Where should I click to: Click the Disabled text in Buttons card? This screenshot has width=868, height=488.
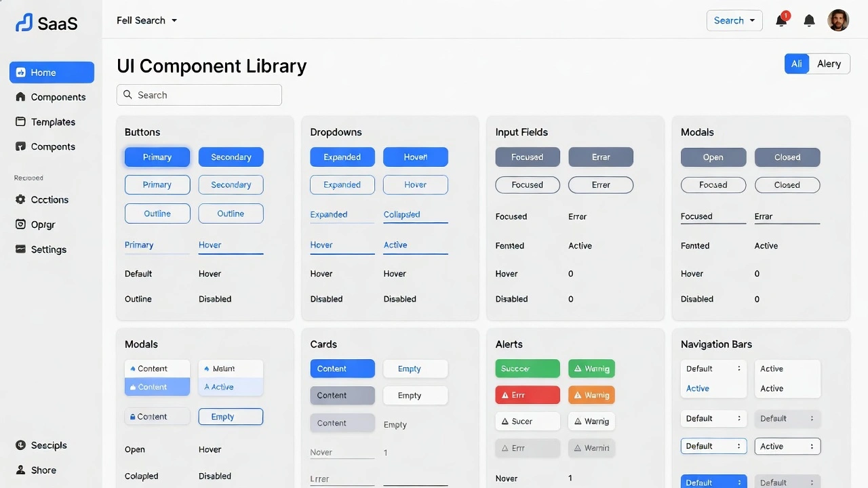click(215, 299)
